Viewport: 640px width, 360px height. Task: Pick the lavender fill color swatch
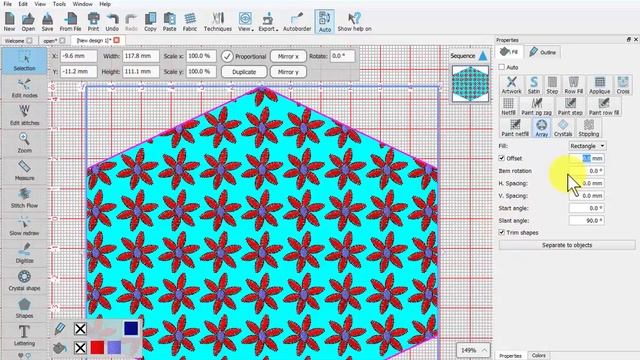(114, 347)
